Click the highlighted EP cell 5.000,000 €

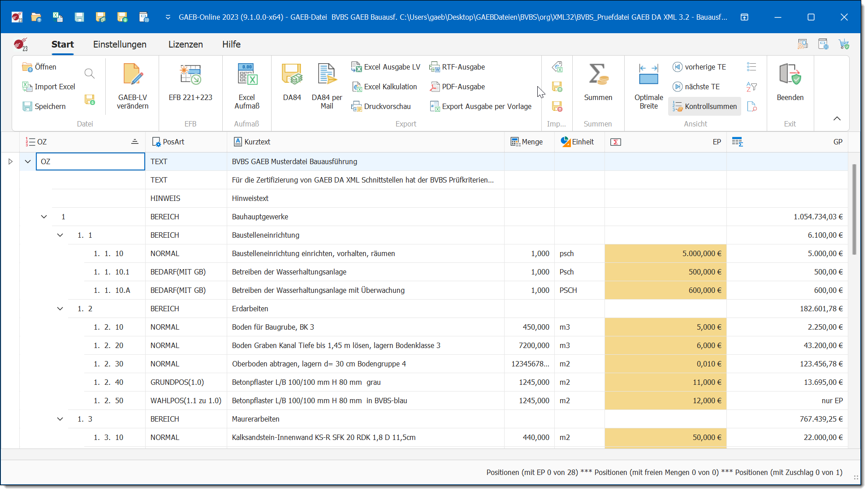665,253
